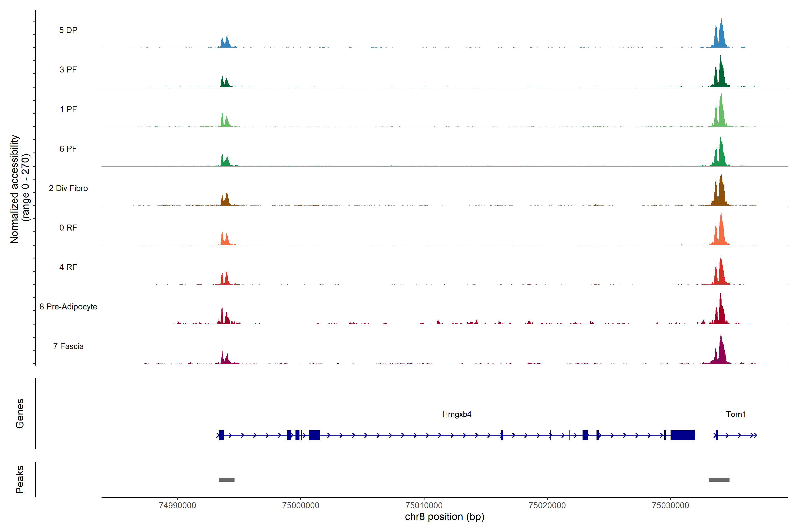This screenshot has width=798, height=532.
Task: Click the first Hmgxb4 exon box
Action: (221, 435)
